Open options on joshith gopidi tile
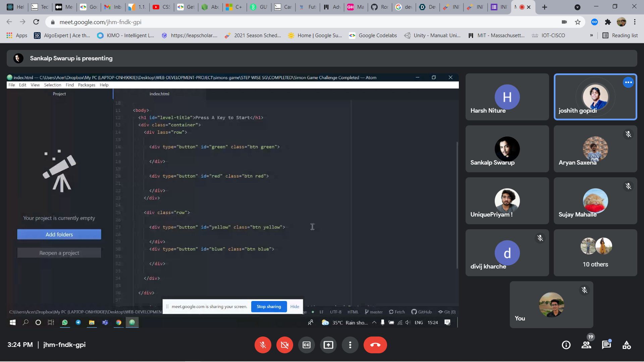644x362 pixels. [628, 82]
